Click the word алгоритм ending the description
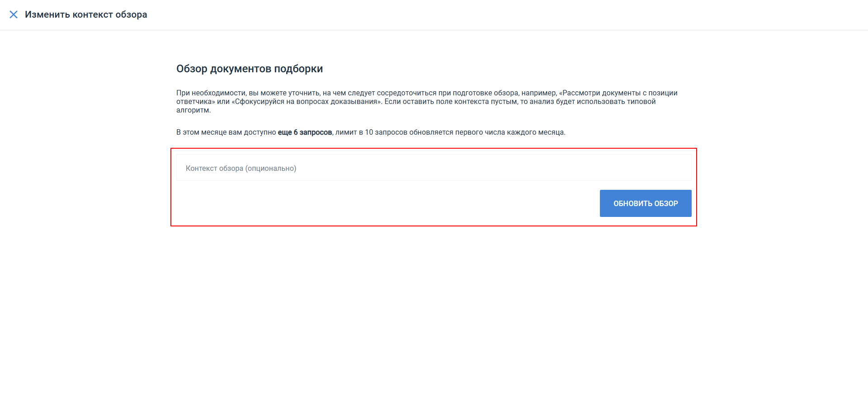The image size is (868, 395). pos(193,110)
